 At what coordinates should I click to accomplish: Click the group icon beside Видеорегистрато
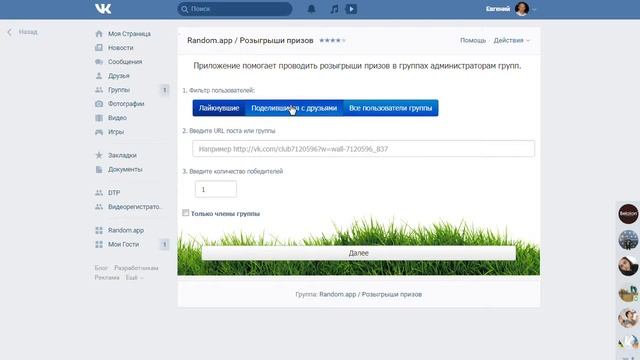click(99, 207)
